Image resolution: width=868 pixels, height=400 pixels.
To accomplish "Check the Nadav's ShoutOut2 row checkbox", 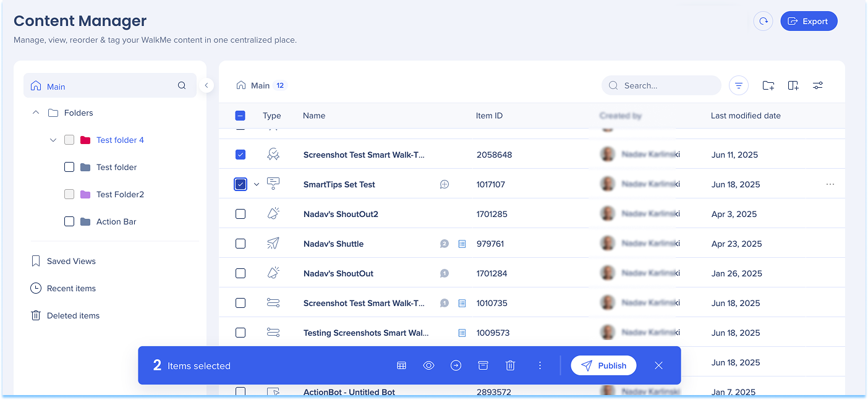I will [240, 214].
